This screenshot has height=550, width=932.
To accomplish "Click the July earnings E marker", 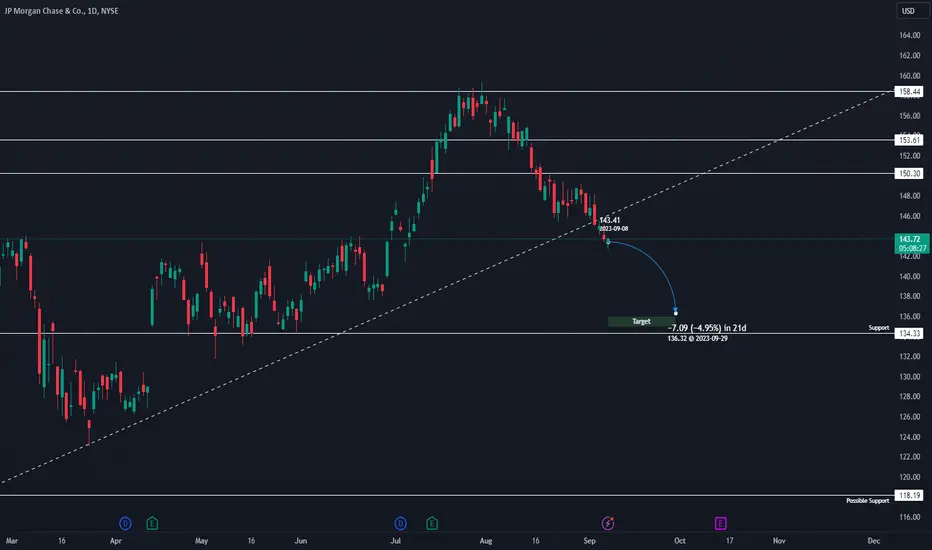I will pyautogui.click(x=432, y=523).
